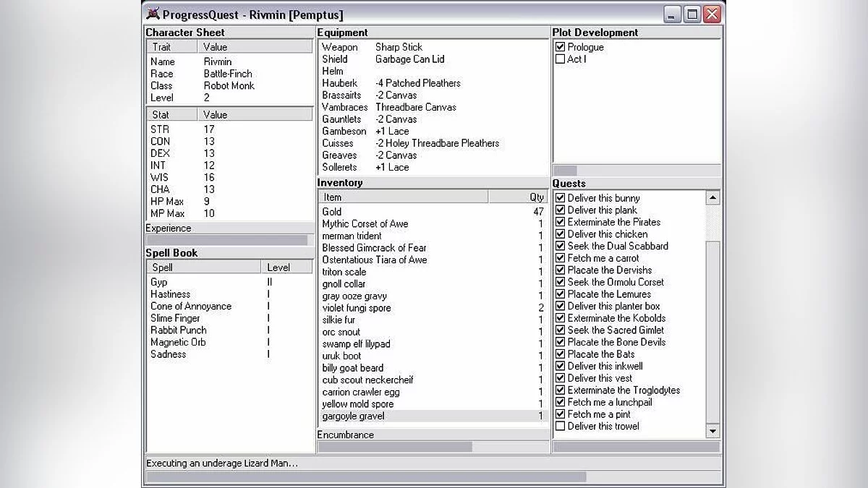Image resolution: width=868 pixels, height=488 pixels.
Task: Toggle the Act I checkbox
Action: (x=560, y=59)
